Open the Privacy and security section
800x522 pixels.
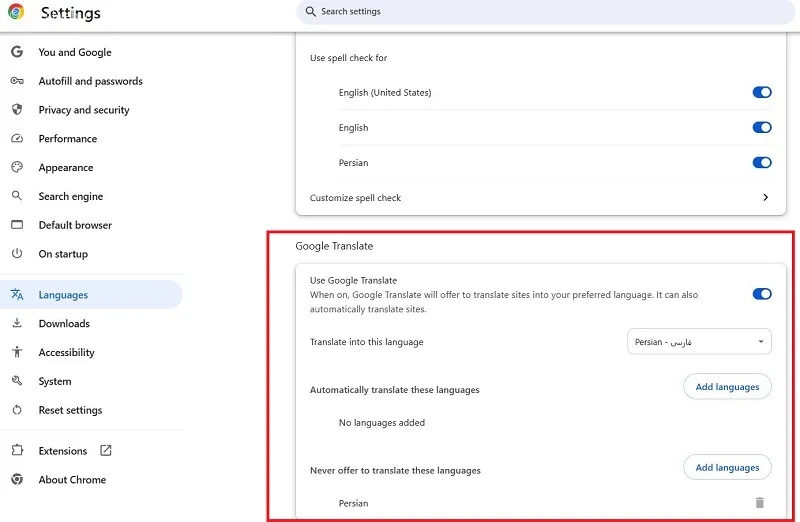coord(84,110)
